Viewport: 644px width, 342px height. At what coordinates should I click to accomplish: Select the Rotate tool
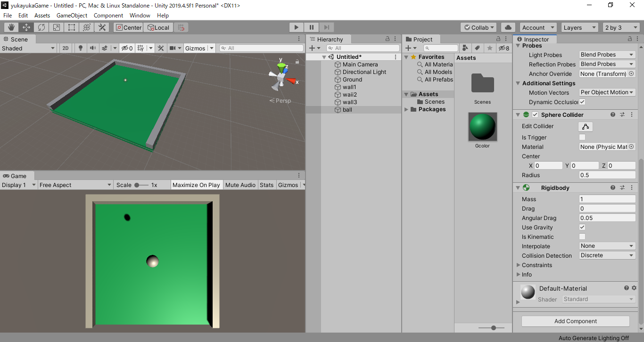click(41, 27)
